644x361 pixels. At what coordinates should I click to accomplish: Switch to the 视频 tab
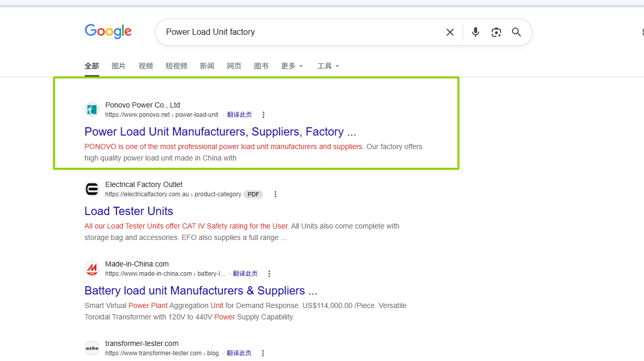click(x=146, y=66)
